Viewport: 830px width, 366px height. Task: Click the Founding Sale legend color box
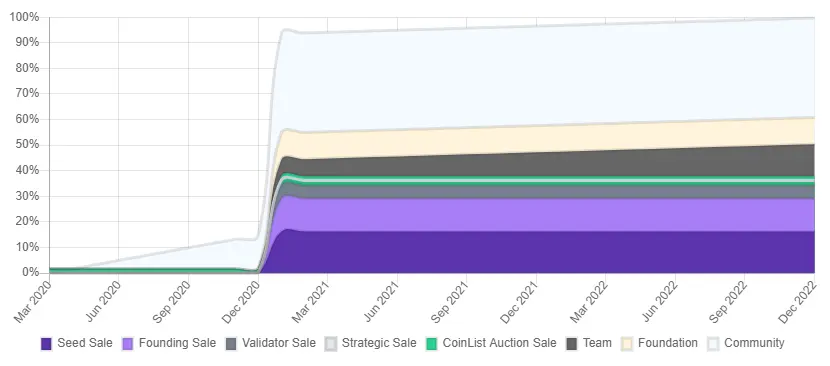128,344
